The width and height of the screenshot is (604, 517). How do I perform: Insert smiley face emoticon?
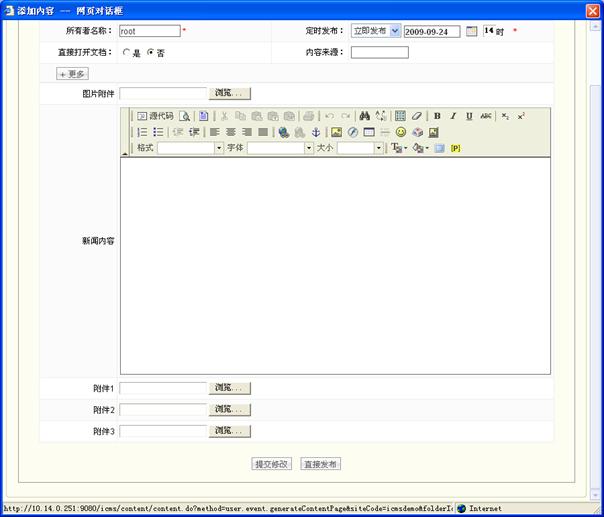(x=401, y=132)
